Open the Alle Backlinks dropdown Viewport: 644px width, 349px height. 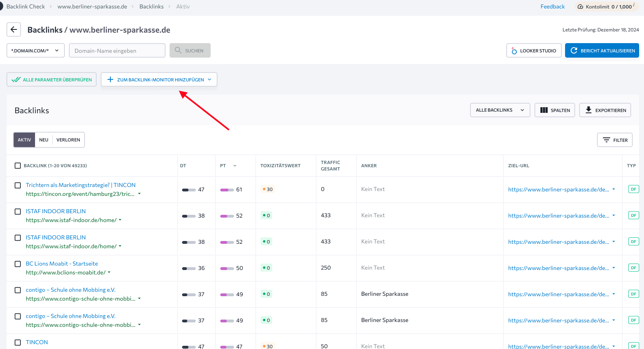click(500, 110)
